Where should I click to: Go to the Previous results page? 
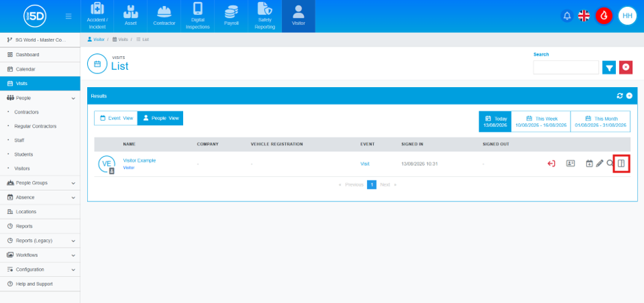352,185
